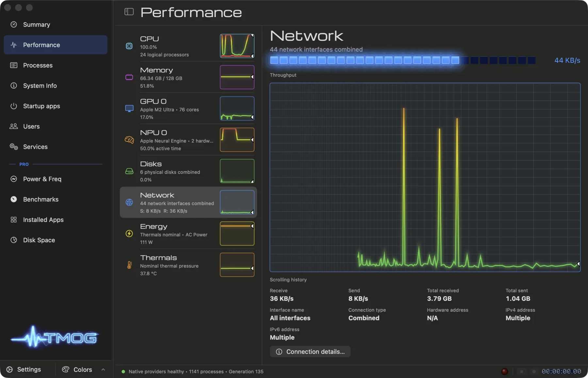This screenshot has width=588, height=378.
Task: Click the Thermals mini graph thumbnail
Action: [x=237, y=265]
